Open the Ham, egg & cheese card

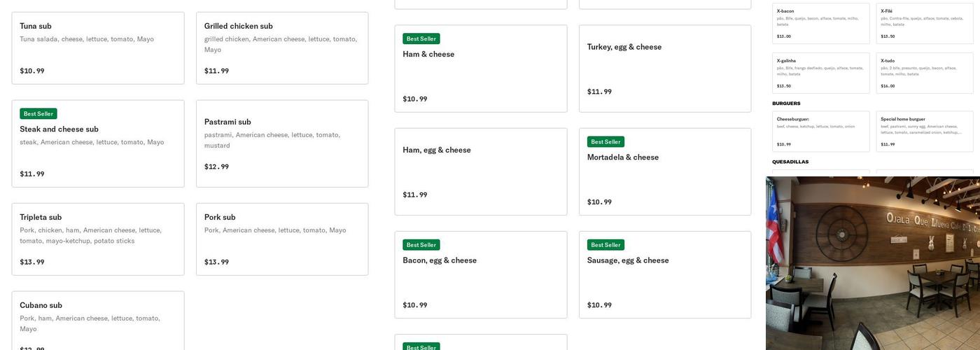[481, 171]
